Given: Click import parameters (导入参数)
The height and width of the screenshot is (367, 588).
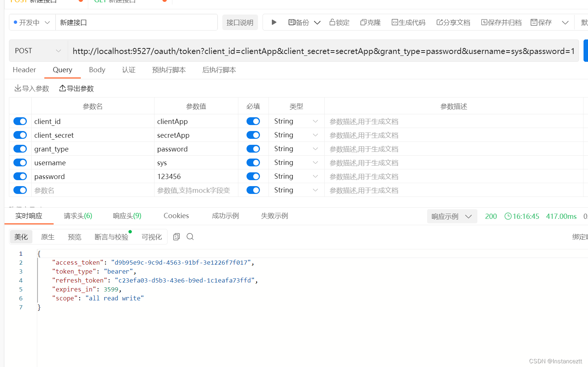Looking at the screenshot, I should tap(32, 88).
